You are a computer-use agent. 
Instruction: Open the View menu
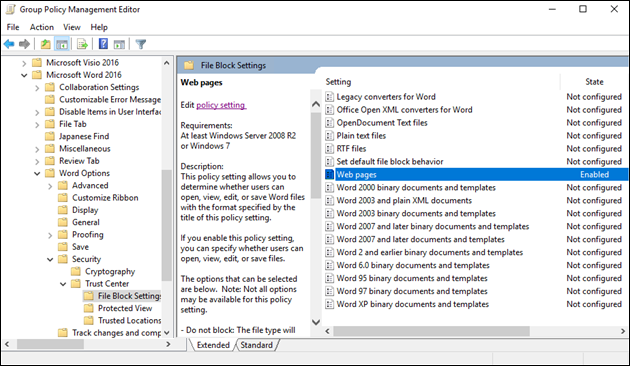point(72,27)
